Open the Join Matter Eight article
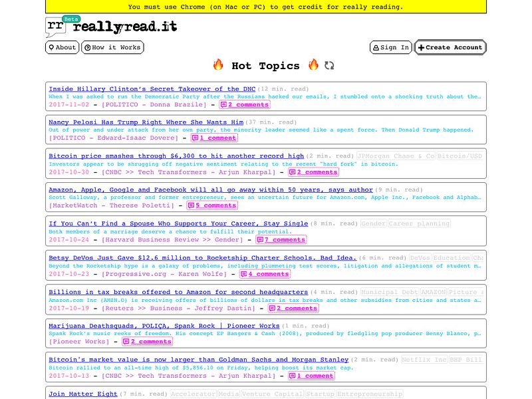Image resolution: width=532 pixels, height=399 pixels. (83, 394)
